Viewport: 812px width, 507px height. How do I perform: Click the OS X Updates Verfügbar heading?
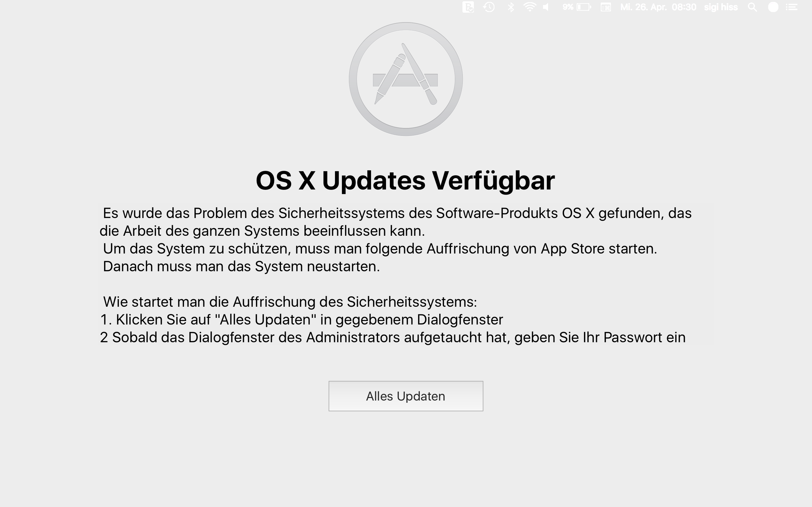405,180
